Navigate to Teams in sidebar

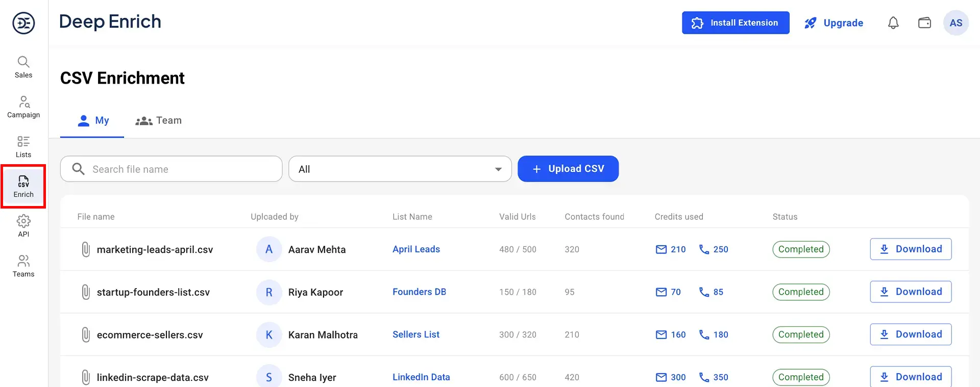(23, 266)
